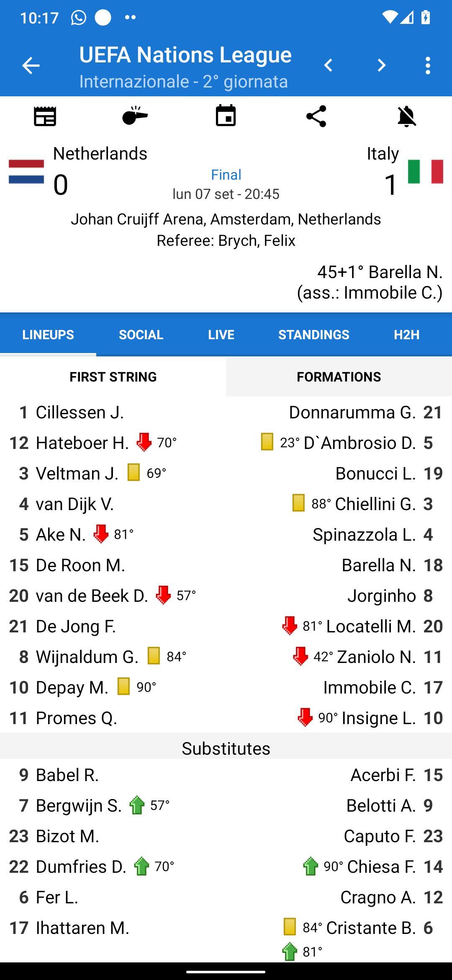452x980 pixels.
Task: Add match to calendar icon
Action: tap(226, 116)
